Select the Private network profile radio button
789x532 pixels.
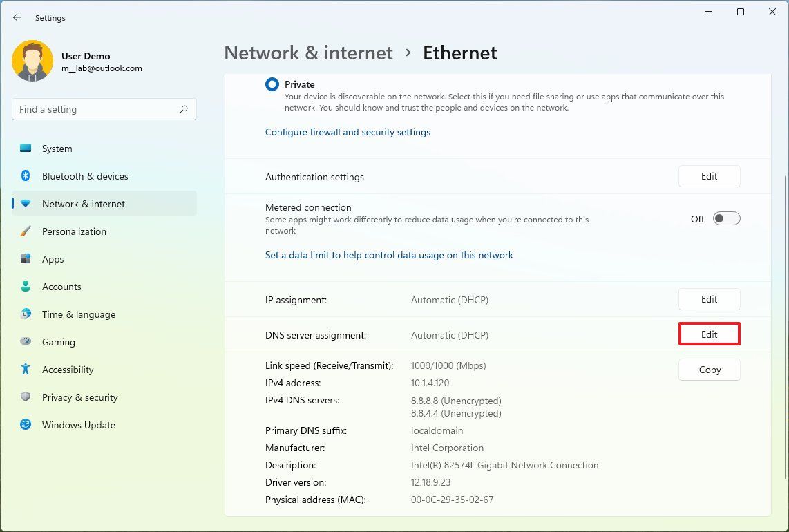272,84
